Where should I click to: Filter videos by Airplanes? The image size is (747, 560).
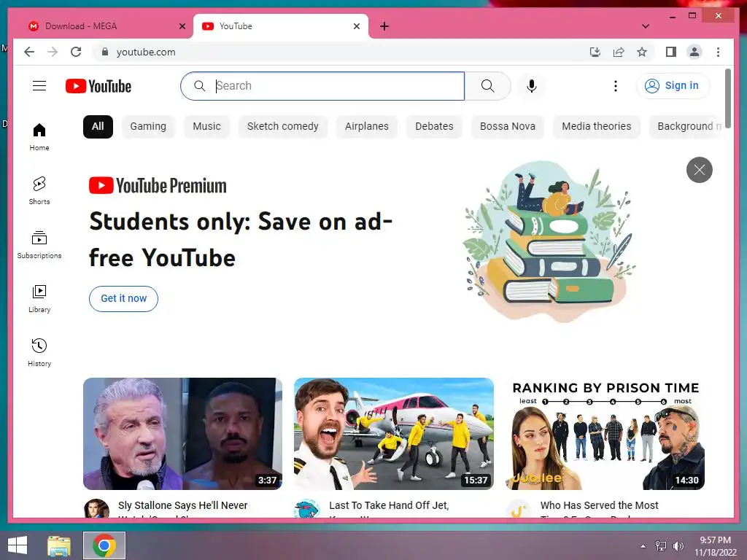(x=366, y=126)
